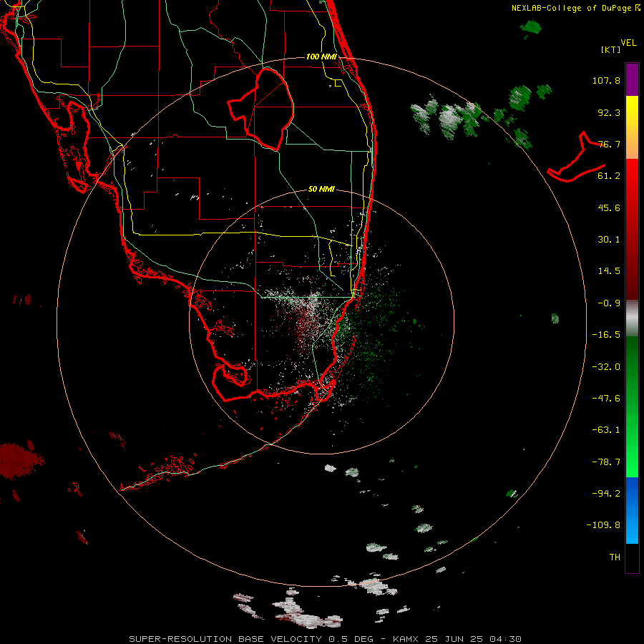Select the 92.3 scale value

tap(609, 112)
